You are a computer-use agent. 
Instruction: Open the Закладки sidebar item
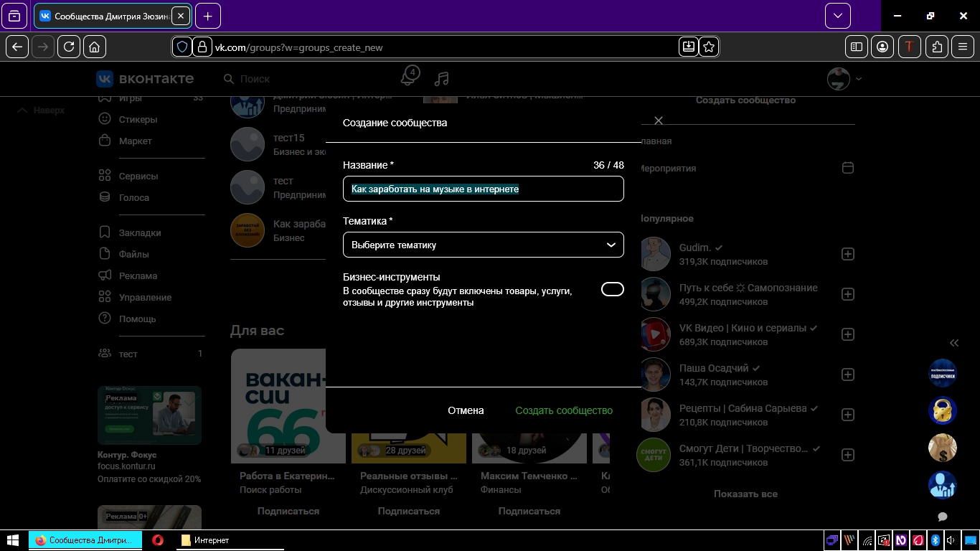click(140, 232)
